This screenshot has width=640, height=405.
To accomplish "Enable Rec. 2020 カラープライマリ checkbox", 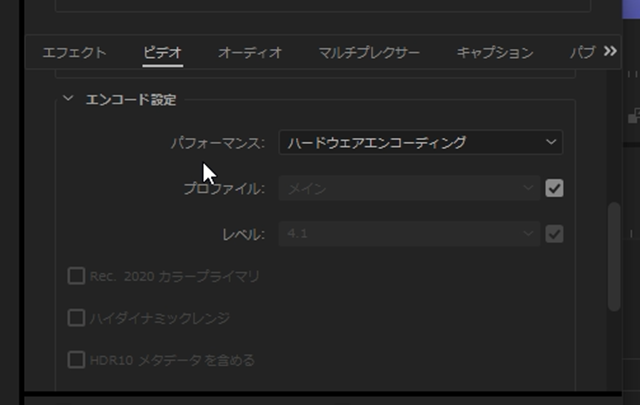I will click(76, 276).
